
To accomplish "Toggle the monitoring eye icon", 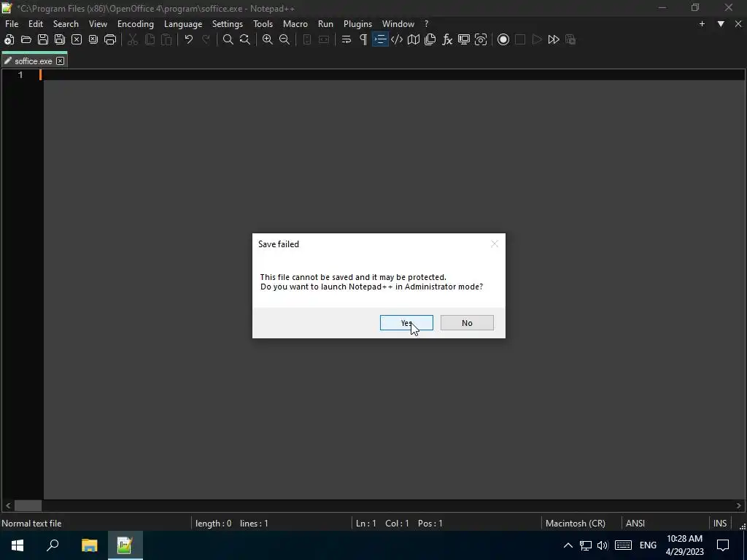I will pos(481,39).
